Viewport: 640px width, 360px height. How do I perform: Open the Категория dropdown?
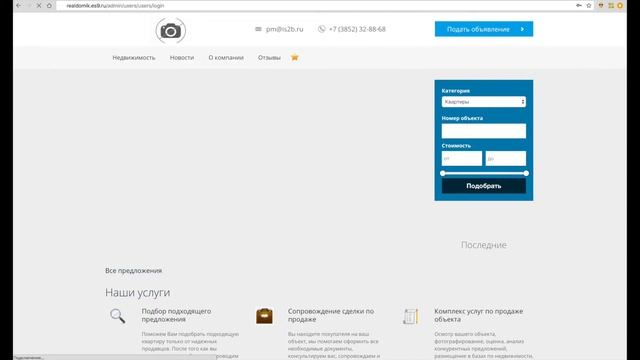pos(484,102)
